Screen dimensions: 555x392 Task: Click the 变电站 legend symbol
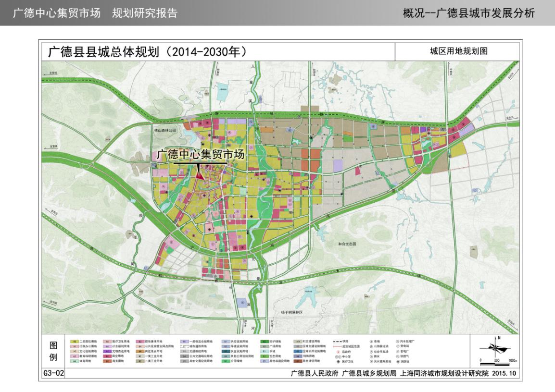coord(397,346)
